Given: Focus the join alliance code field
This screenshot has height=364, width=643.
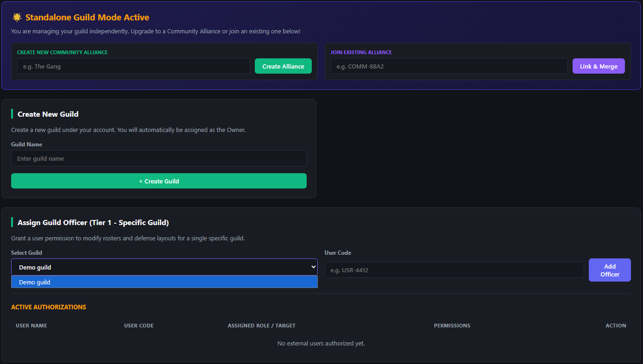Looking at the screenshot, I should 449,66.
